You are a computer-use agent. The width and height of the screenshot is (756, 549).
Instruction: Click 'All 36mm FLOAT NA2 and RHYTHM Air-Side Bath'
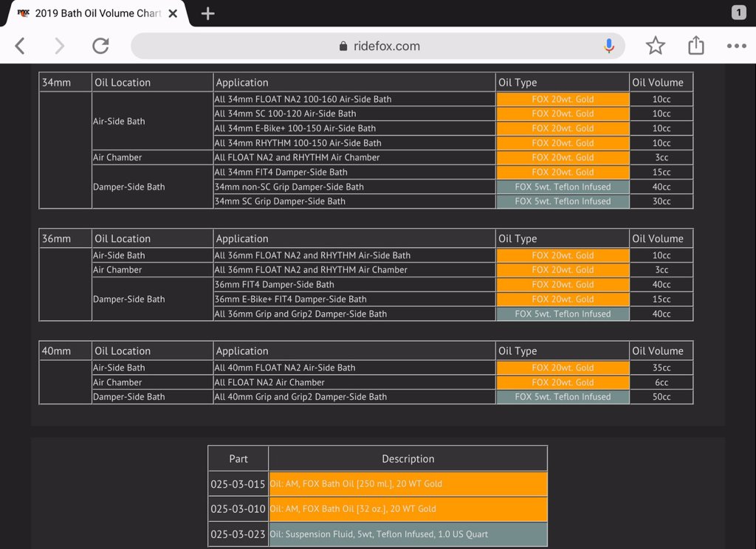click(312, 255)
